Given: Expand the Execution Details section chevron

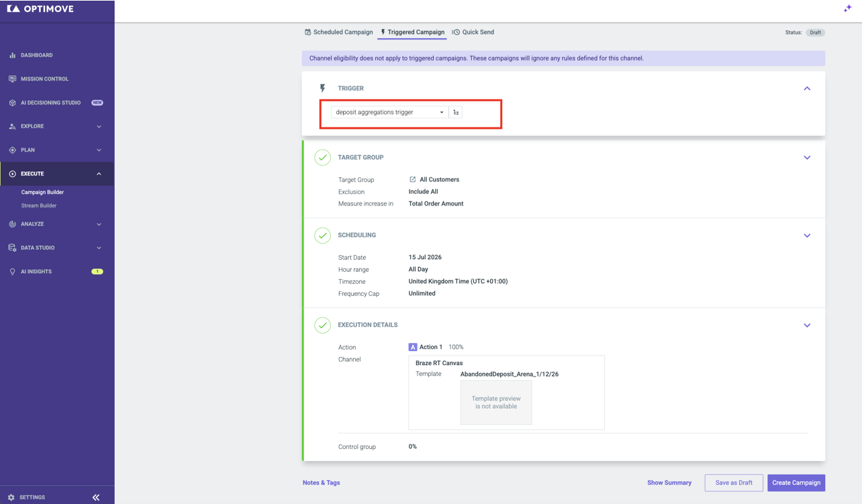Looking at the screenshot, I should click(807, 325).
